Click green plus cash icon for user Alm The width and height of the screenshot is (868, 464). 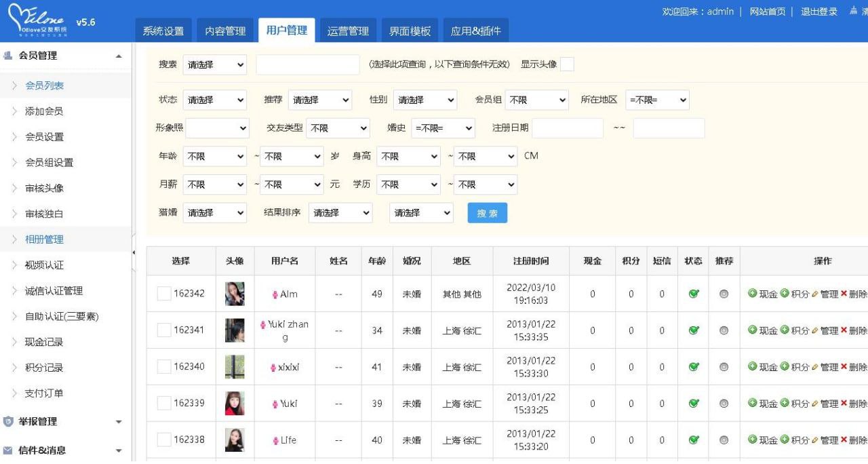752,294
